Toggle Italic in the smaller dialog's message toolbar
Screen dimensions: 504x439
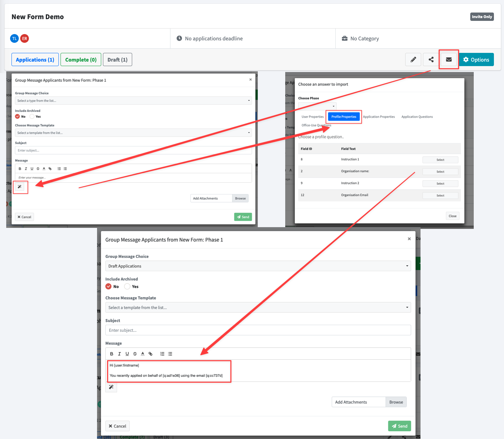(x=26, y=169)
